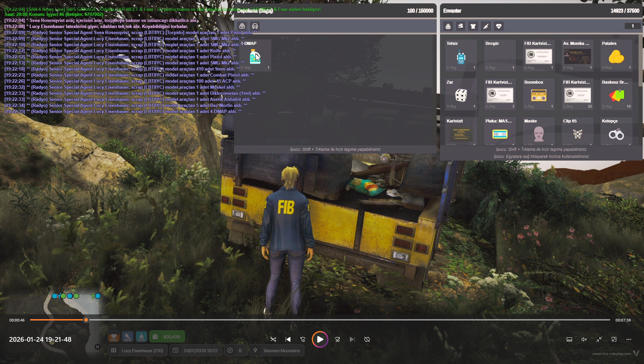Click the Tataviam Mountains location badge
Image resolution: width=644 pixels, height=364 pixels.
coord(277,351)
